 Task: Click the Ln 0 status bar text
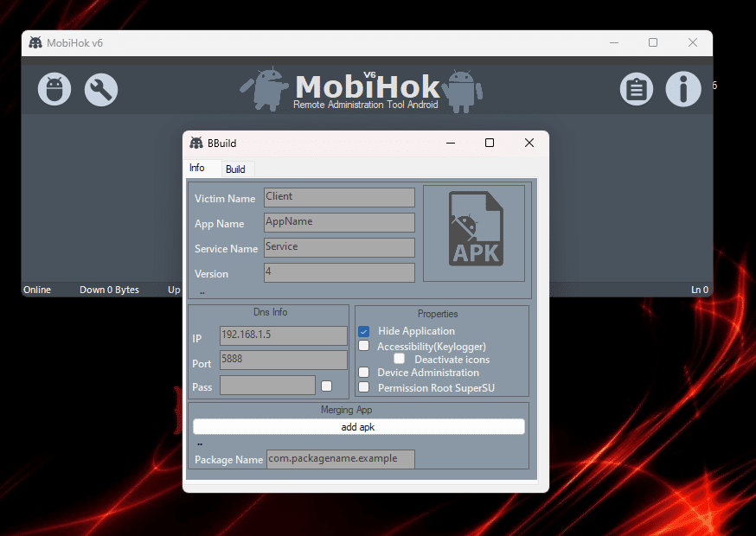click(700, 290)
